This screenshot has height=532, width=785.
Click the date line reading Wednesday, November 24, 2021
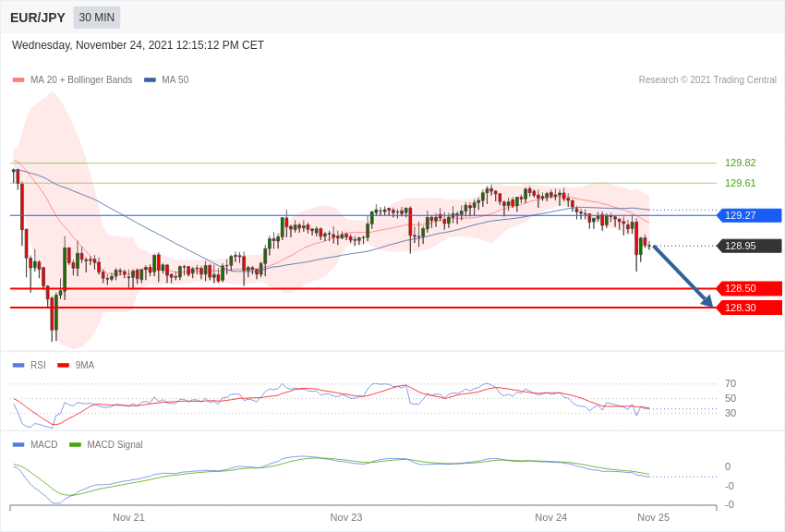coord(138,45)
